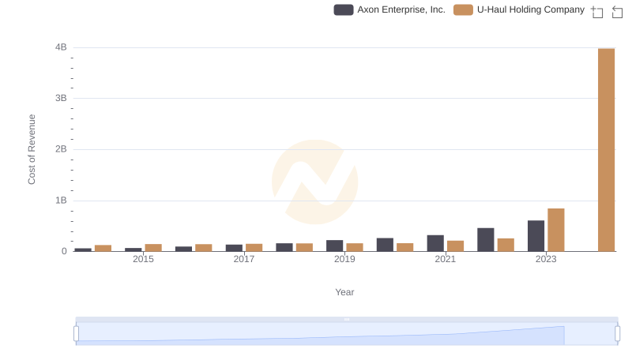Select the left data zoom slider handle

(x=76, y=333)
